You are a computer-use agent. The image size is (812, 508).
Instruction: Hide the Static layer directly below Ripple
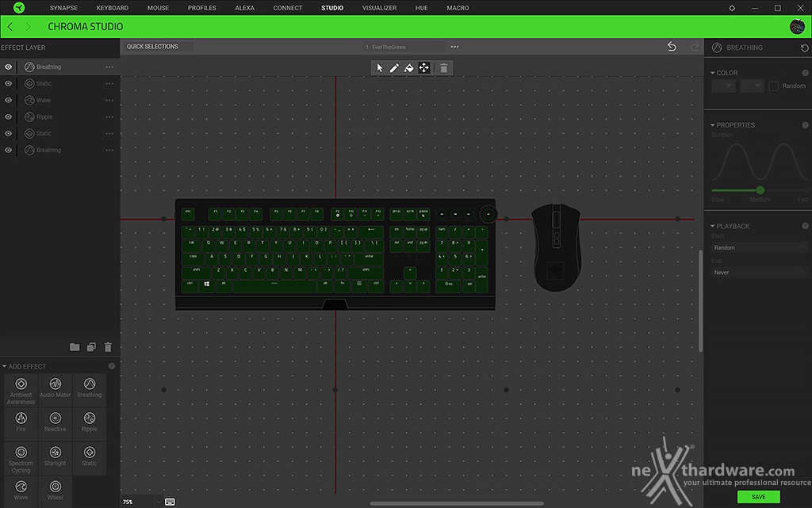[8, 133]
